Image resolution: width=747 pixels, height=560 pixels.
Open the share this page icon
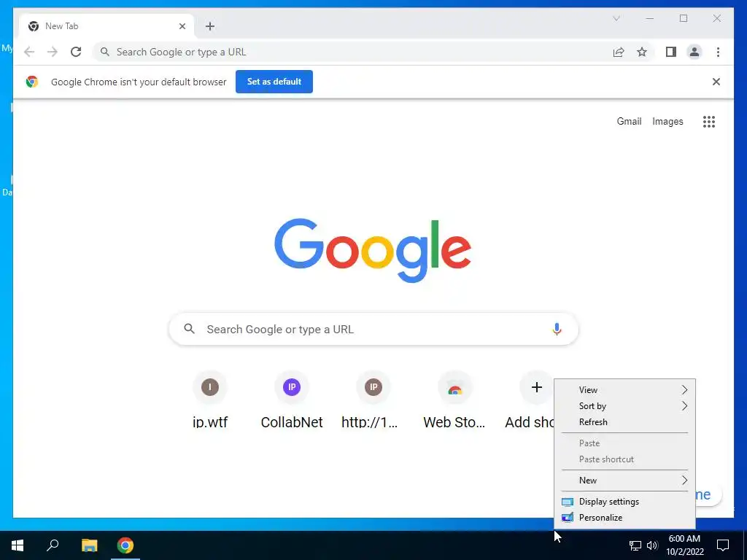[619, 52]
